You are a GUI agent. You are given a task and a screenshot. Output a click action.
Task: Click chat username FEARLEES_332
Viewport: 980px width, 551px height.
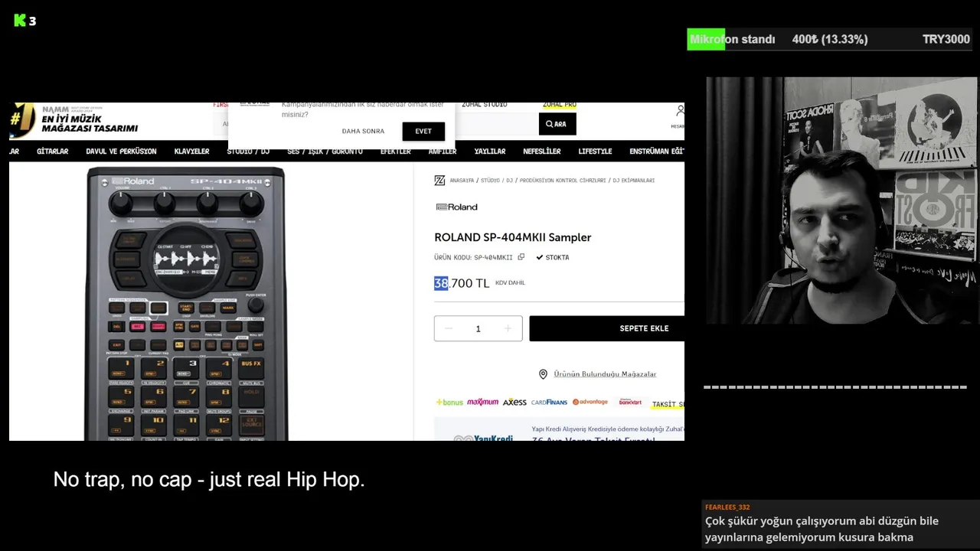tap(727, 507)
